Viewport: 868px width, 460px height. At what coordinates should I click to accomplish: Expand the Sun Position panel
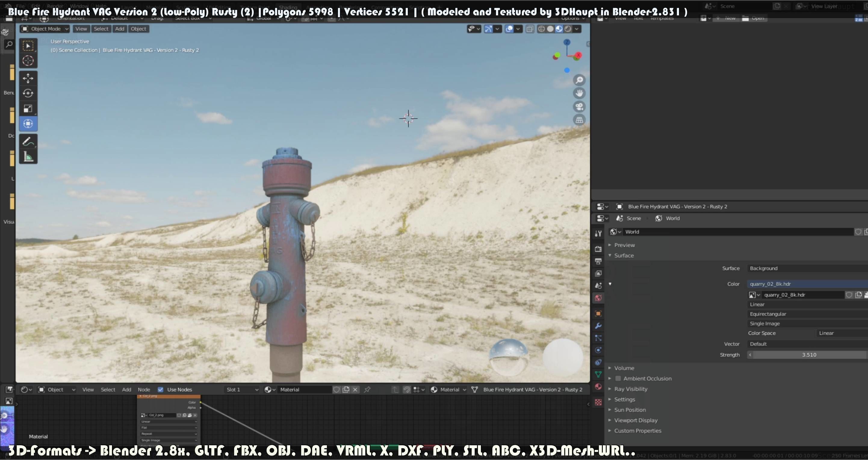[x=630, y=410]
